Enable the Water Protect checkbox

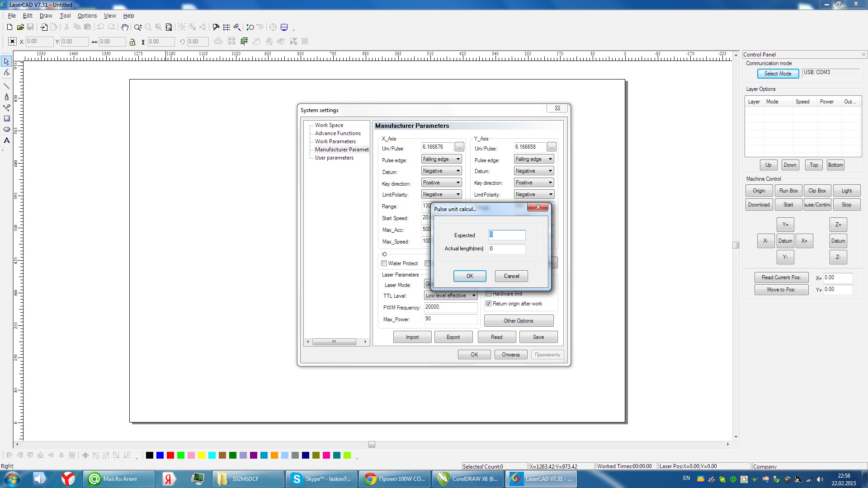(384, 263)
